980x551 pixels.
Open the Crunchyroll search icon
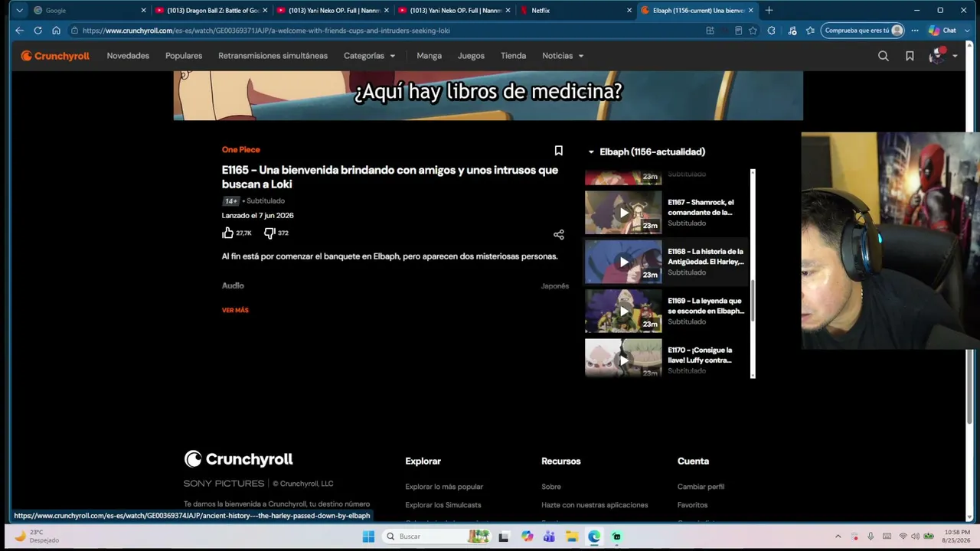[884, 56]
